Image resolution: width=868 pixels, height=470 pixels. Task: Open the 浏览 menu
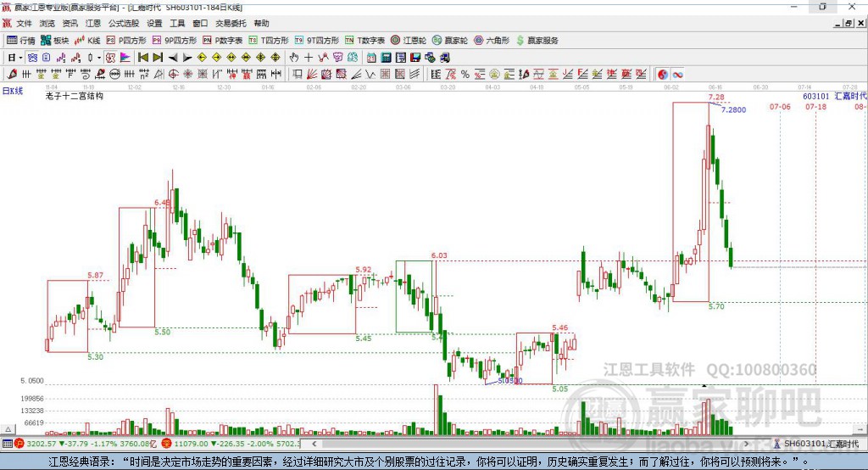click(47, 23)
